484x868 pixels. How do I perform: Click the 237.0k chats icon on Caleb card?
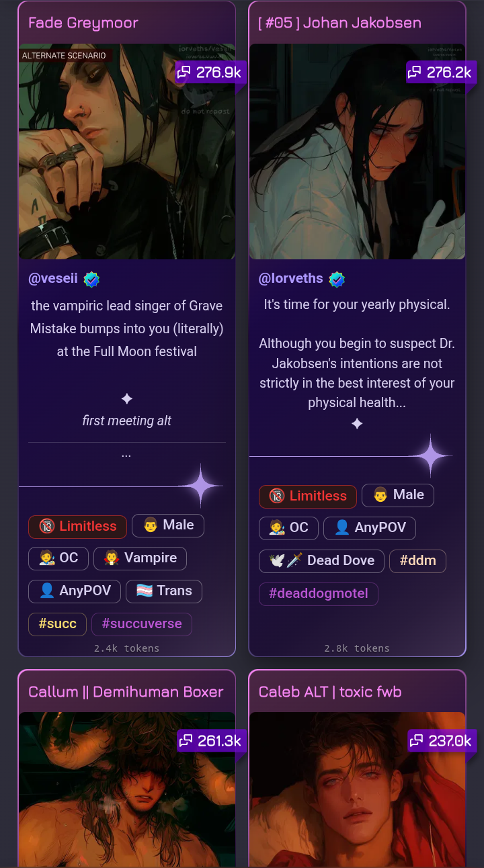click(417, 741)
